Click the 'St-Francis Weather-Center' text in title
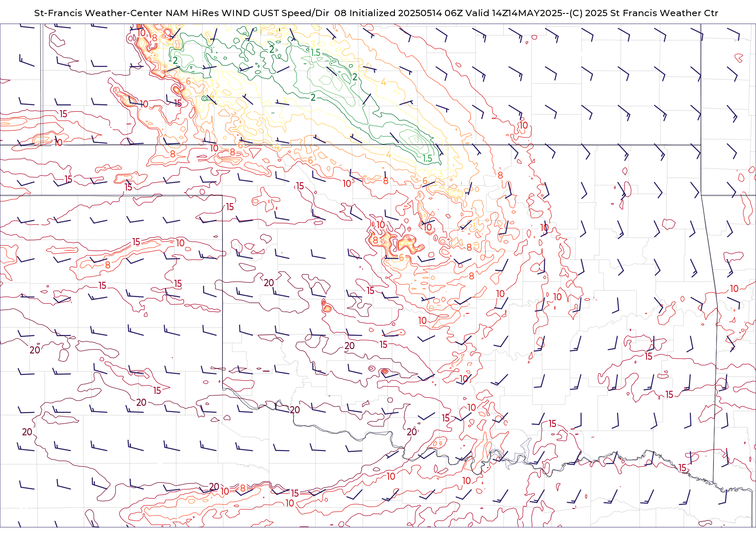This screenshot has height=551, width=756. pos(98,13)
